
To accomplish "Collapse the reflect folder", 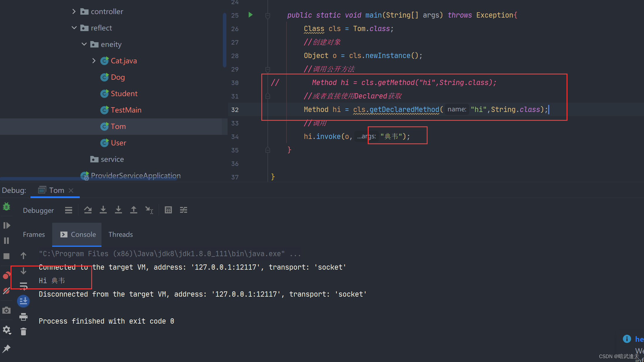I will (74, 28).
